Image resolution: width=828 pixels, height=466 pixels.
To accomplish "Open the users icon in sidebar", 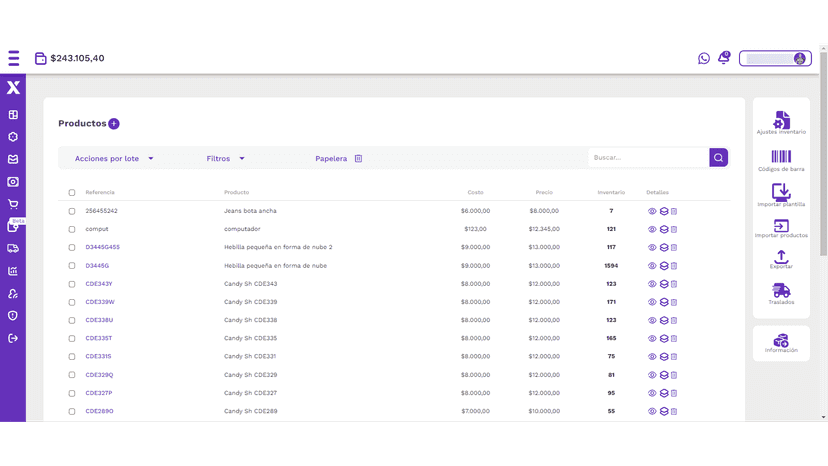I will pyautogui.click(x=13, y=294).
